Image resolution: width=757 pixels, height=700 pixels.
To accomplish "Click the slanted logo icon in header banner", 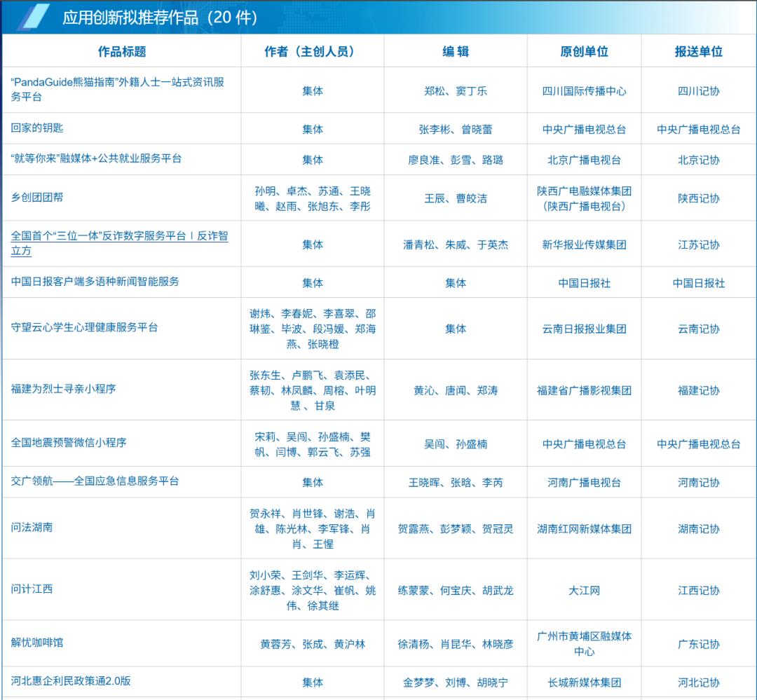I will (x=33, y=16).
